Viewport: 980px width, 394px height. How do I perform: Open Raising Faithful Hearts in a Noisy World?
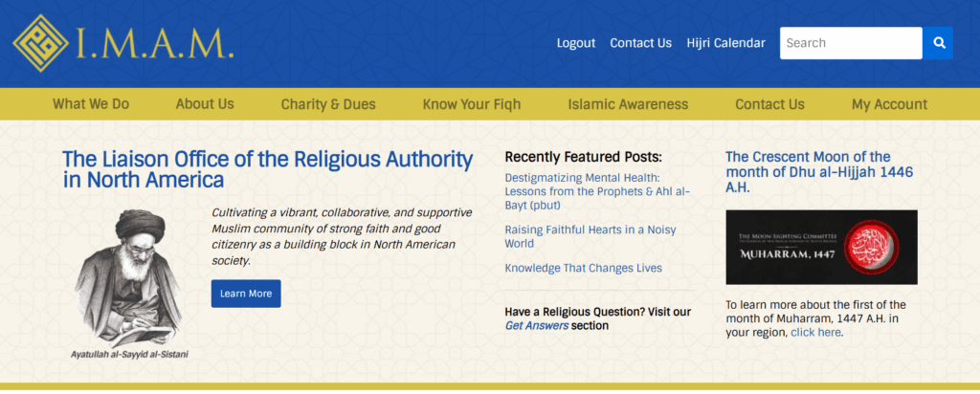(590, 236)
